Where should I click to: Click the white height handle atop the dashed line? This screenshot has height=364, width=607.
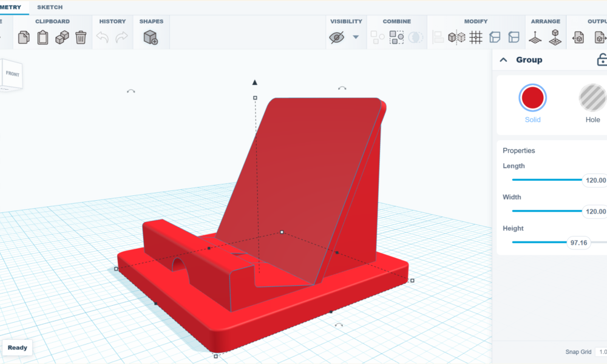click(x=255, y=98)
